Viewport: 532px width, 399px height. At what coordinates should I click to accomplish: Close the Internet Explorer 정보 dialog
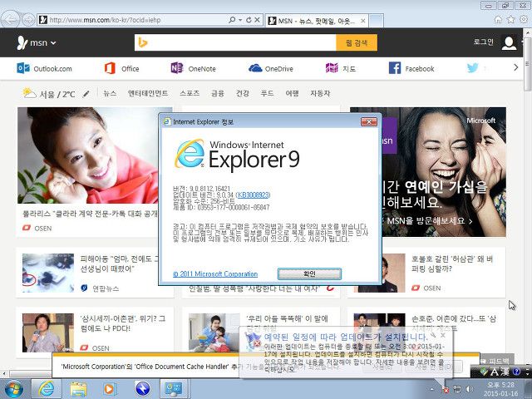[x=369, y=121]
